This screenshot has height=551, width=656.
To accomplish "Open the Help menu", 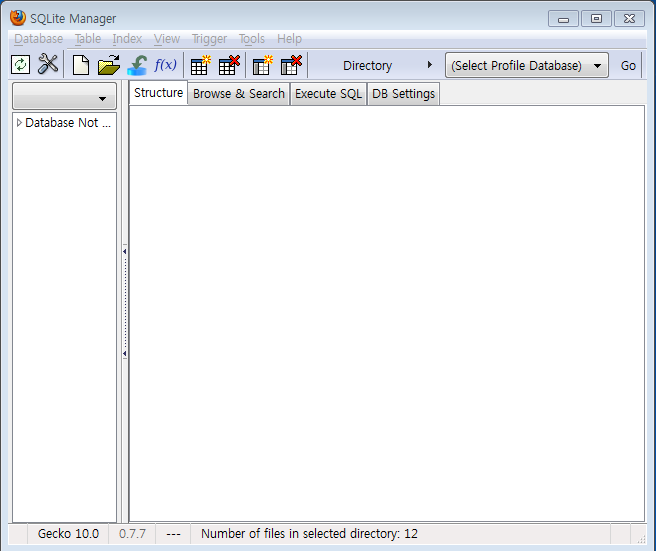I will tap(289, 39).
